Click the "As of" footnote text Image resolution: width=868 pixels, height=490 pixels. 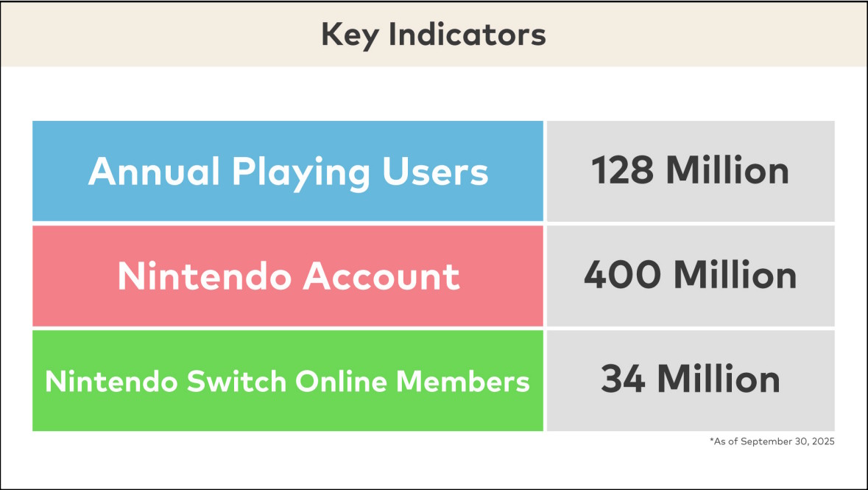(726, 441)
